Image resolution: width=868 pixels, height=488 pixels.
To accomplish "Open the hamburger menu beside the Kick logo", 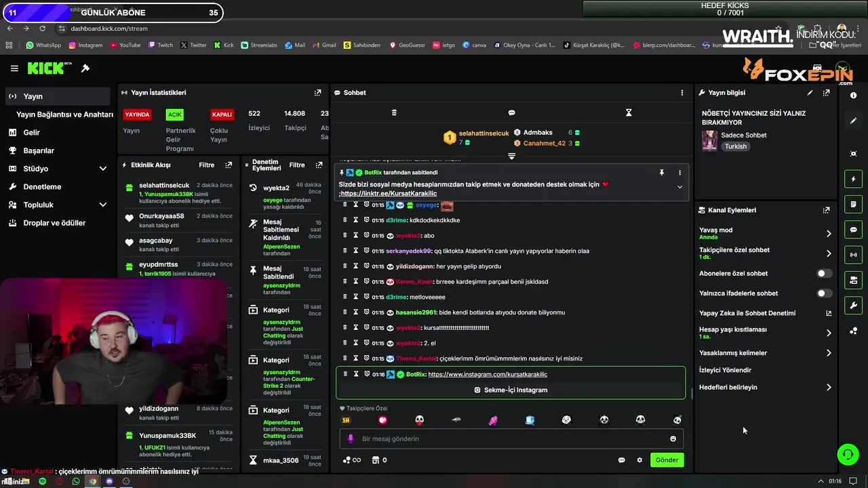I will click(x=14, y=68).
